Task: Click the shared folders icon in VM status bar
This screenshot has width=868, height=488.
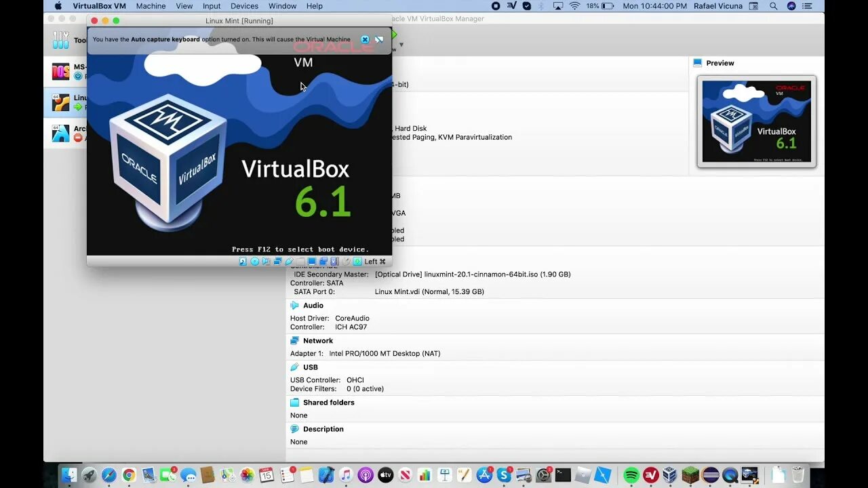Action: pos(300,261)
